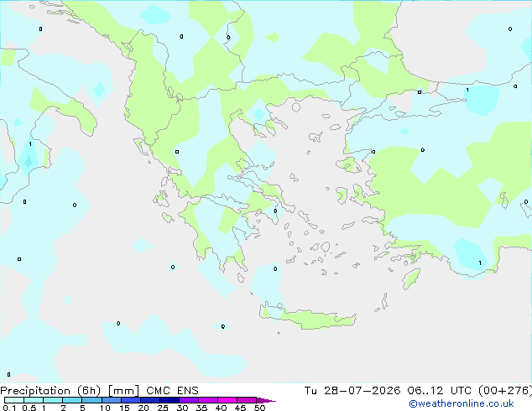Click the "2" legend scale value
Image resolution: width=532 pixels, height=411 pixels.
63,408
